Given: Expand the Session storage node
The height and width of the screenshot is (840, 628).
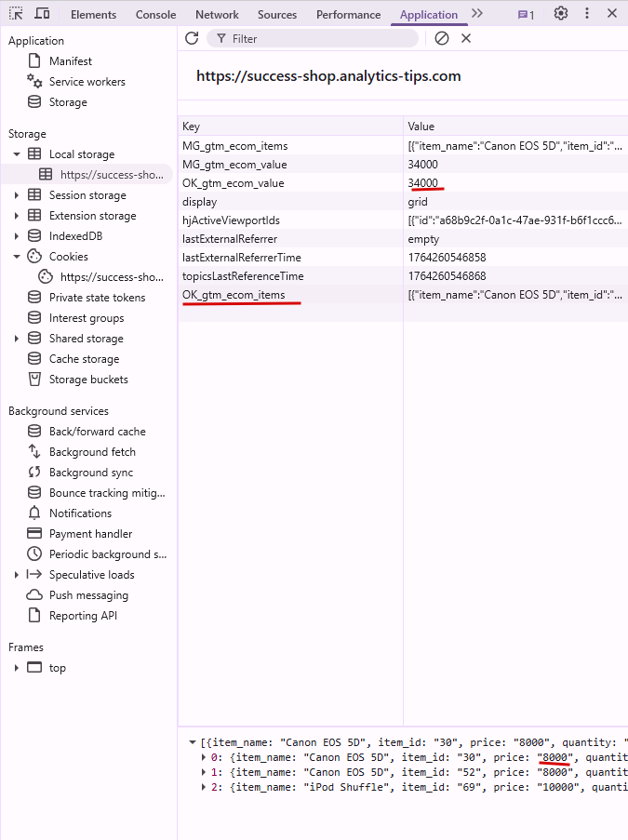Looking at the screenshot, I should pyautogui.click(x=17, y=195).
